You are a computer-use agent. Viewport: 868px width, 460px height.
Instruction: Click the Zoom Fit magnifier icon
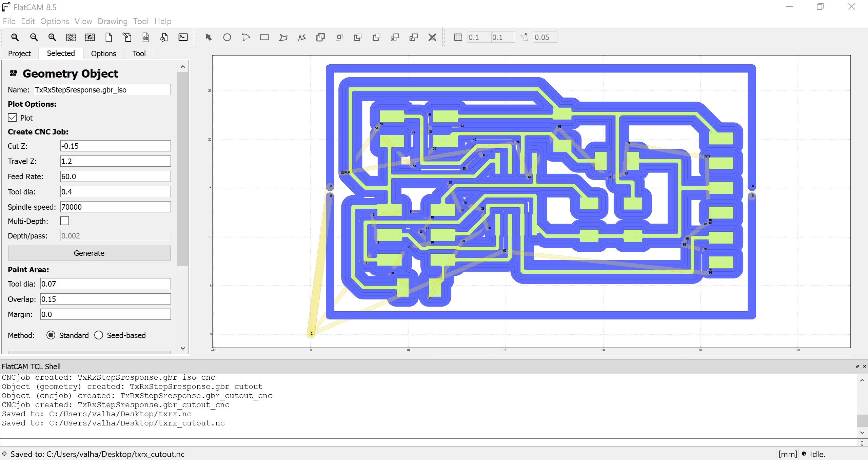pyautogui.click(x=15, y=37)
